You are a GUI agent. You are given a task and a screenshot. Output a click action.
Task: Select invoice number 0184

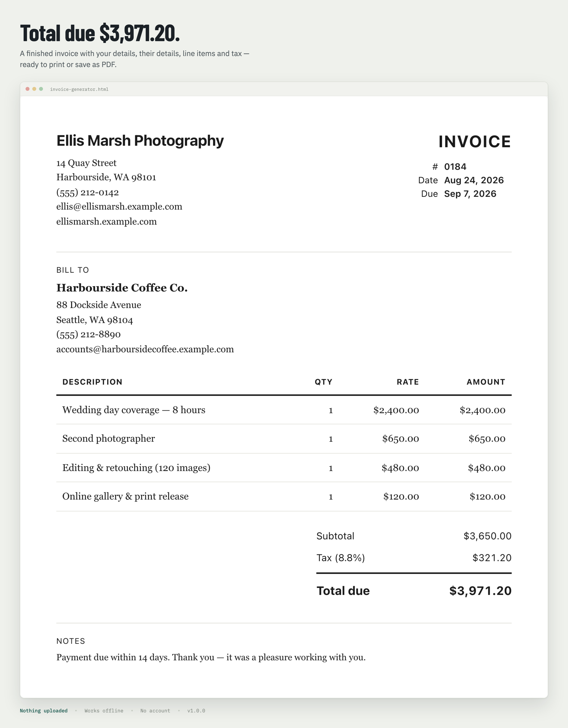tap(455, 167)
